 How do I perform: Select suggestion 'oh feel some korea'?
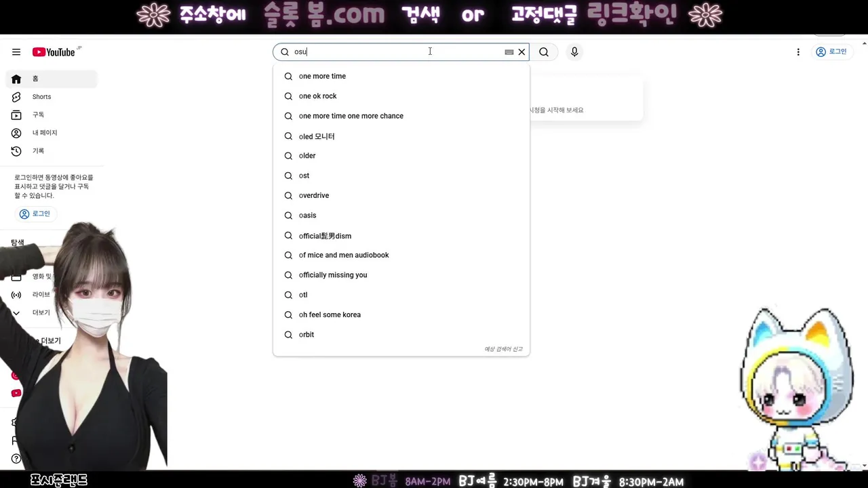click(401, 314)
